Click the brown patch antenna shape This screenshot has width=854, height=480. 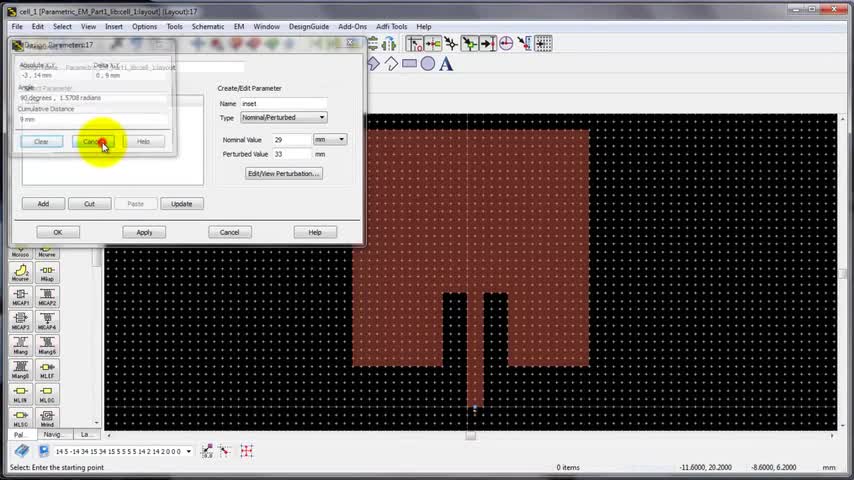click(x=471, y=218)
